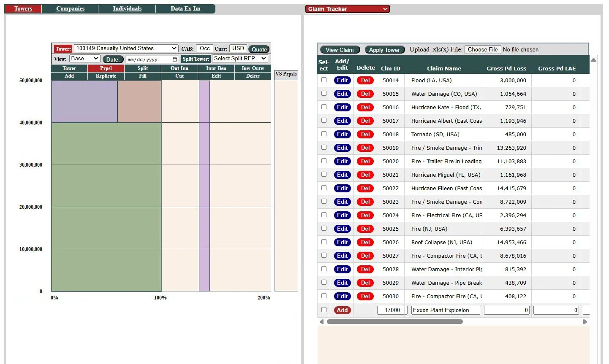Screen dimensions: 609x364
Task: Edit claim 50014 Flood (LA, USA)
Action: (343, 80)
